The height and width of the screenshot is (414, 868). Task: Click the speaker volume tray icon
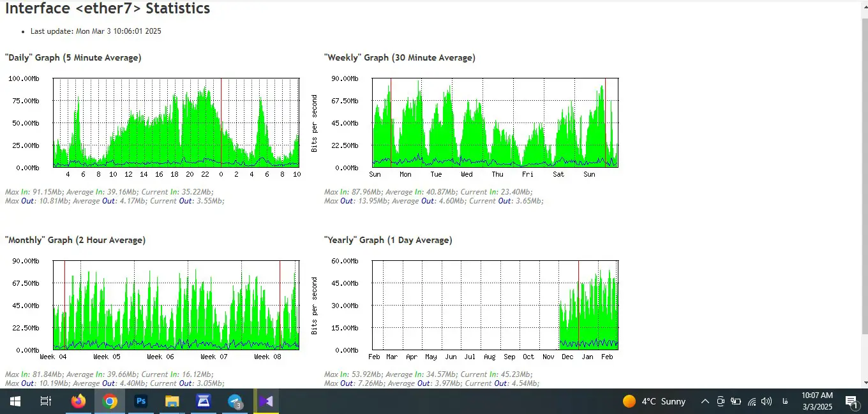coord(767,401)
